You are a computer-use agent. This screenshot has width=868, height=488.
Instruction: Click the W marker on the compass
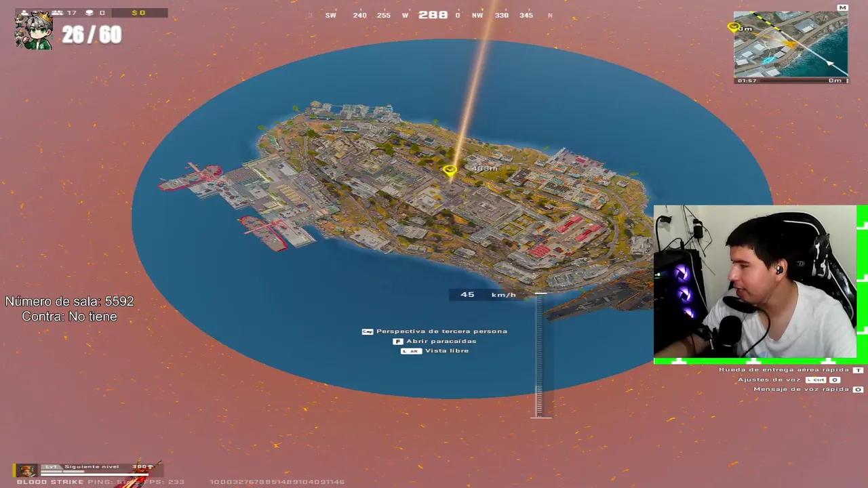point(405,15)
